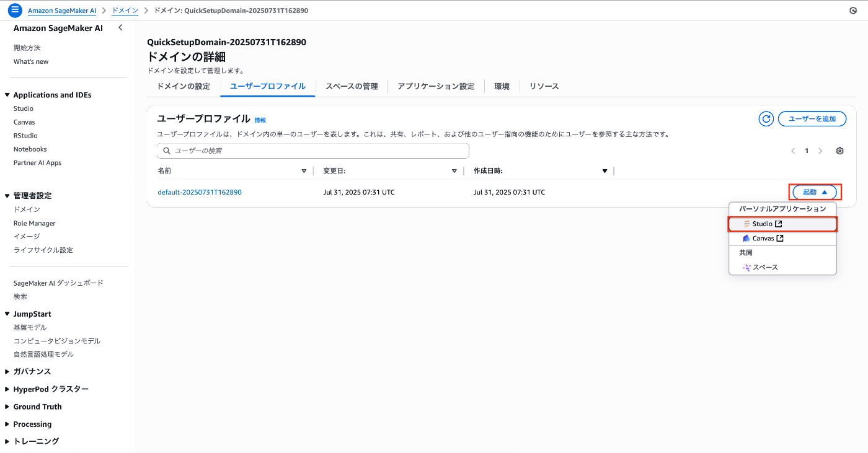Click ユーザーを追加 button
Screen dimensions: 868x453
coord(812,119)
